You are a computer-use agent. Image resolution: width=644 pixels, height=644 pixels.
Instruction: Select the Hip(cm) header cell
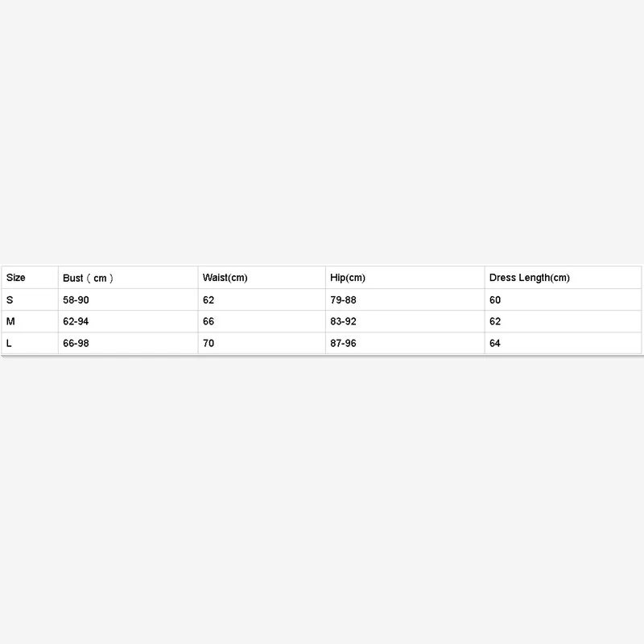pos(405,278)
